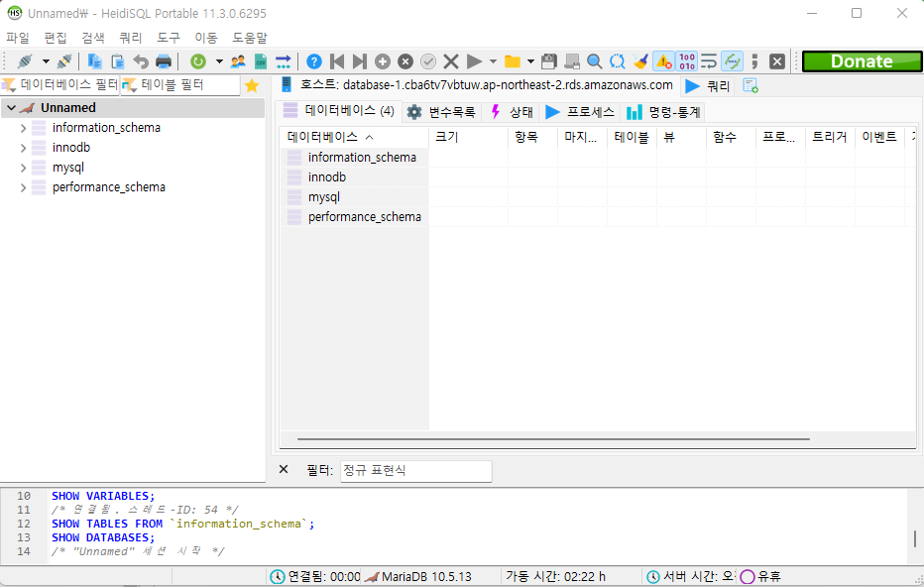
Task: Click the post changes checkmark icon
Action: click(x=428, y=61)
